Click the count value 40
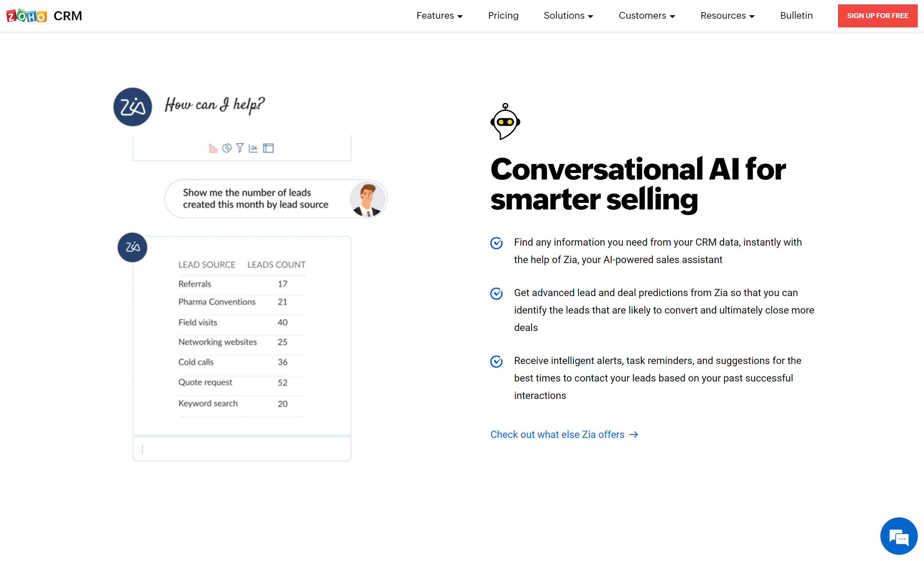 (282, 323)
